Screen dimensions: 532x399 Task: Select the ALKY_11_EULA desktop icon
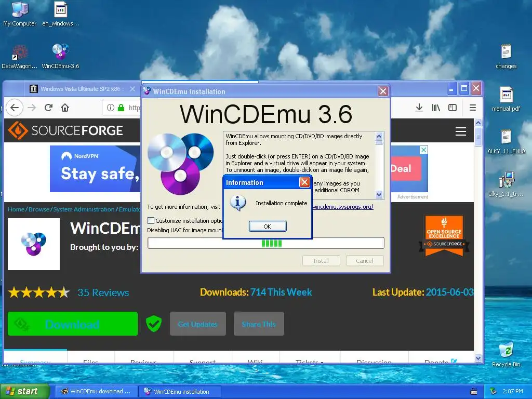tap(506, 141)
